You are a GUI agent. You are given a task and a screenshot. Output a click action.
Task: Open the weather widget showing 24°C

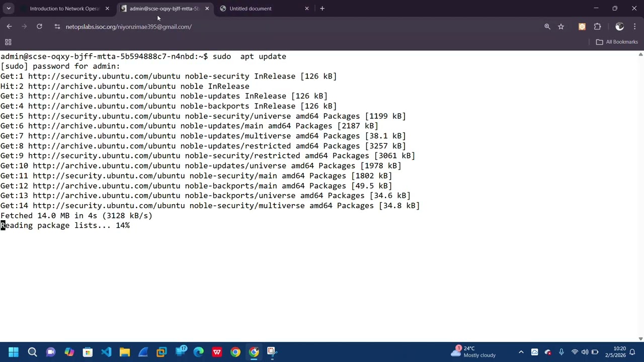click(474, 352)
